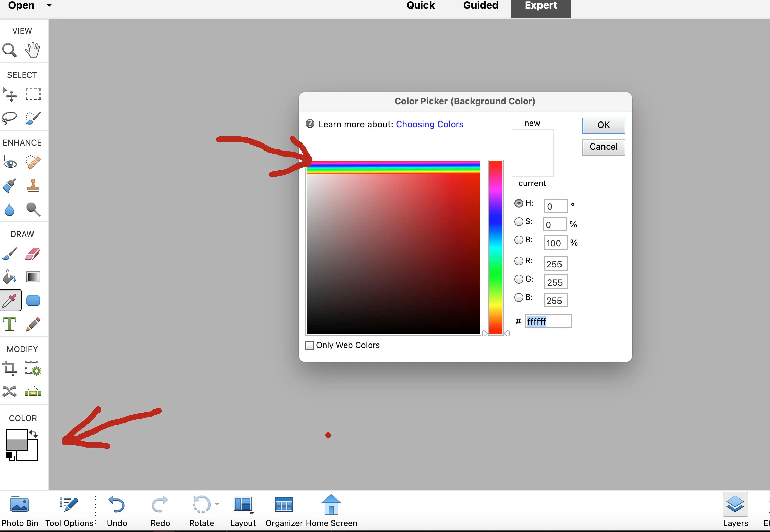Select the Hand tool

[33, 50]
